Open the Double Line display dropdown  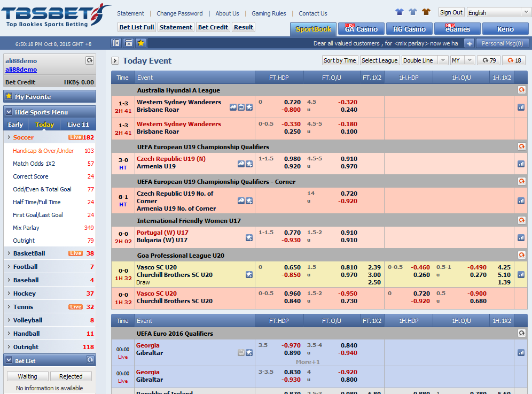coord(425,60)
